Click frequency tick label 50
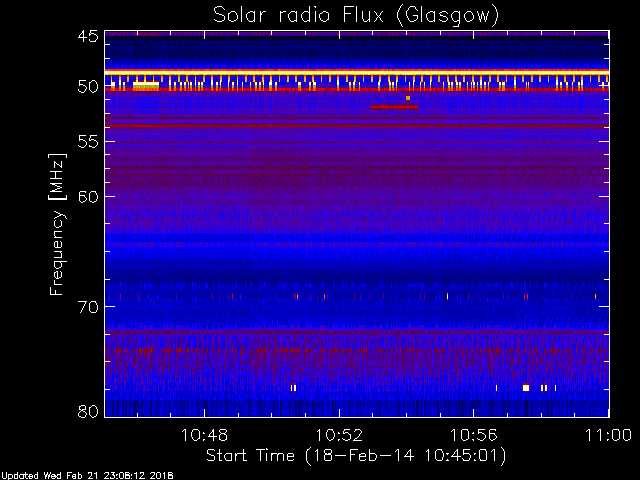 point(88,87)
